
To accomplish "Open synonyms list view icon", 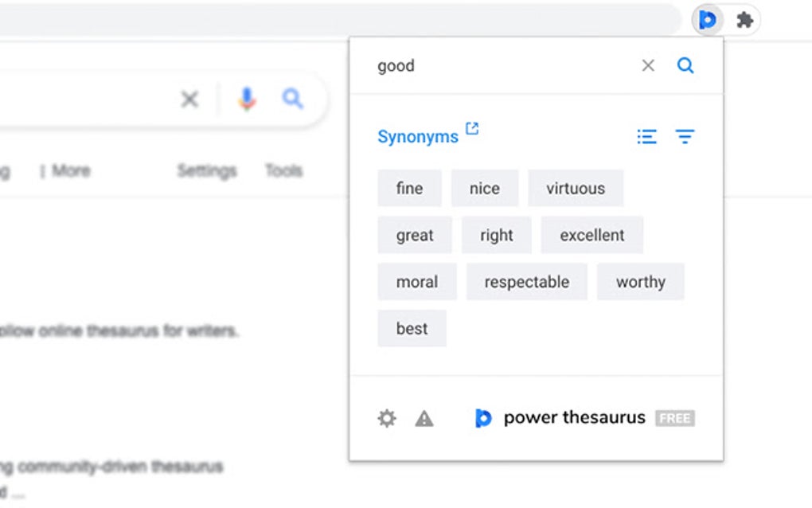I will pyautogui.click(x=646, y=136).
